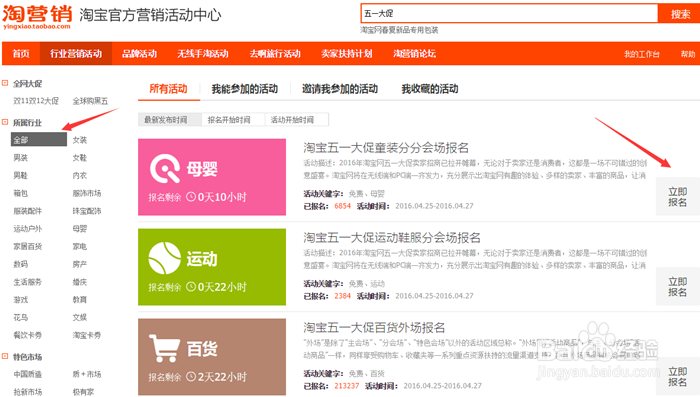
Task: Select 餐饮卡券 industry filter
Action: (x=28, y=335)
